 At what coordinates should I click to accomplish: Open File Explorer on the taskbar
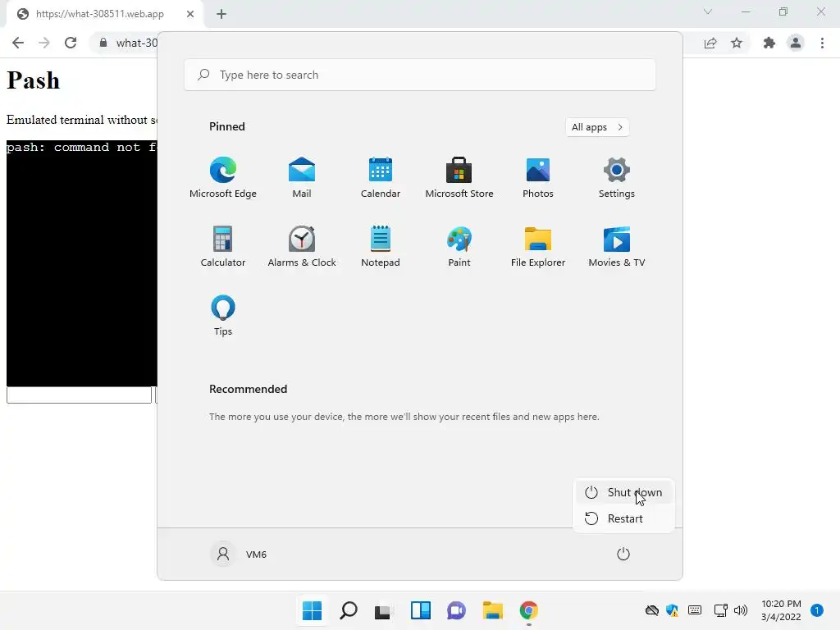(492, 610)
